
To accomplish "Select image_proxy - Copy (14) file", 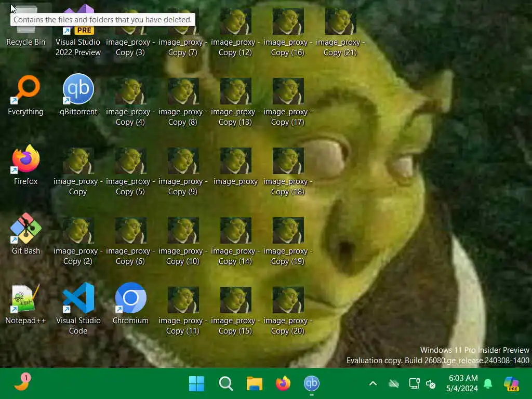I will tap(235, 241).
